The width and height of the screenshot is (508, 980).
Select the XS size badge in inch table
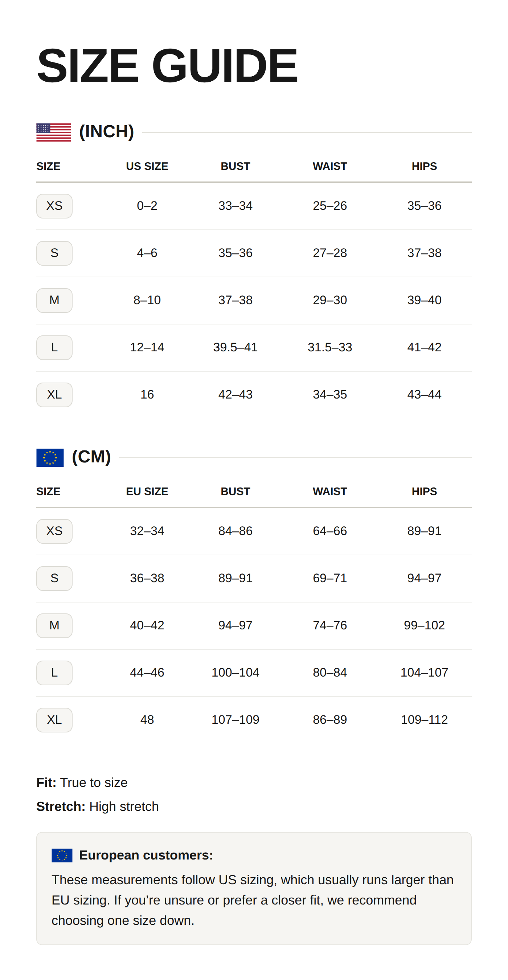(54, 206)
